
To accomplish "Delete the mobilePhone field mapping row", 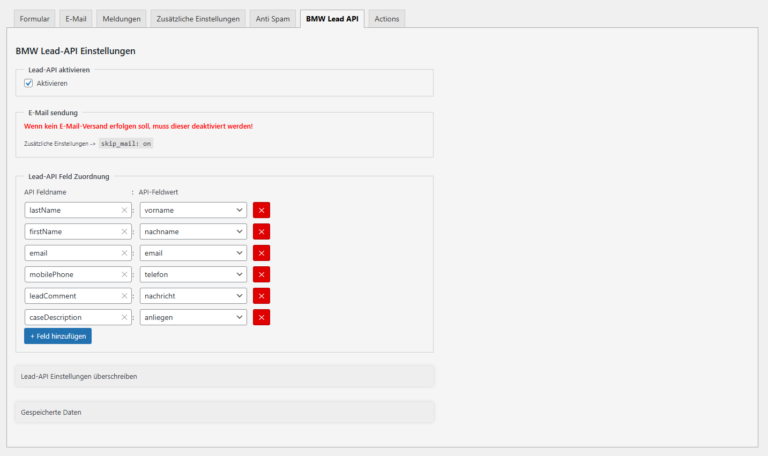I will pyautogui.click(x=261, y=275).
